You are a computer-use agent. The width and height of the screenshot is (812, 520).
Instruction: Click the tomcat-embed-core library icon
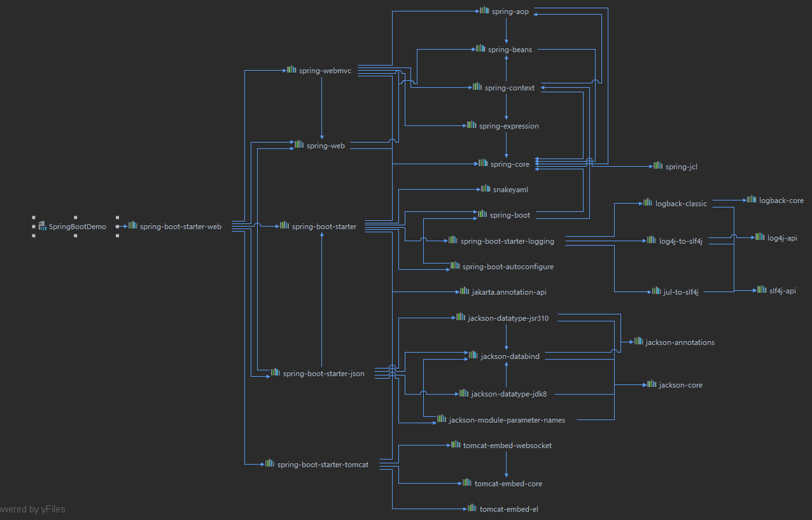(467, 482)
